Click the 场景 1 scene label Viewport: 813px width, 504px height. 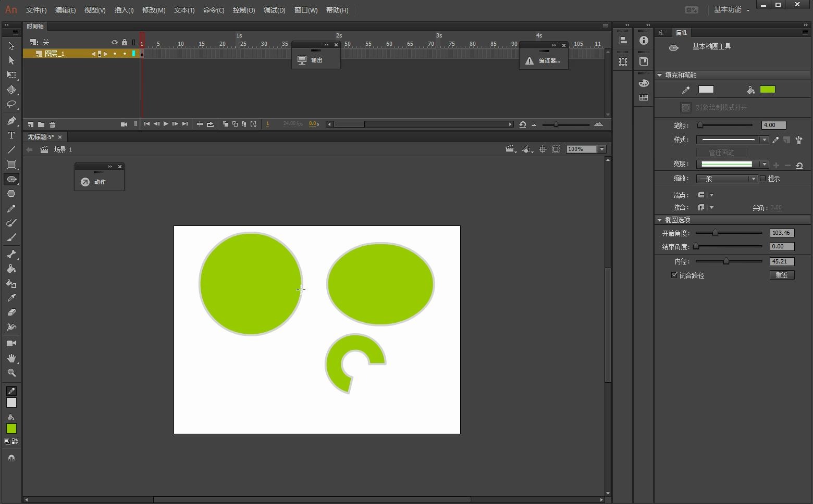[63, 149]
